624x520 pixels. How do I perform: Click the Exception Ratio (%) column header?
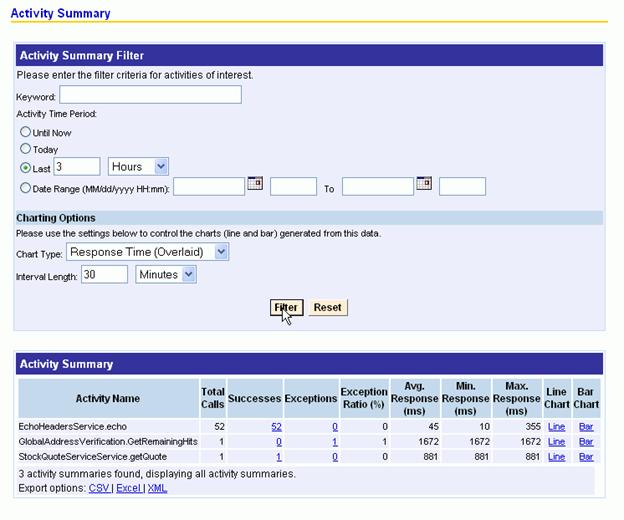click(x=364, y=398)
